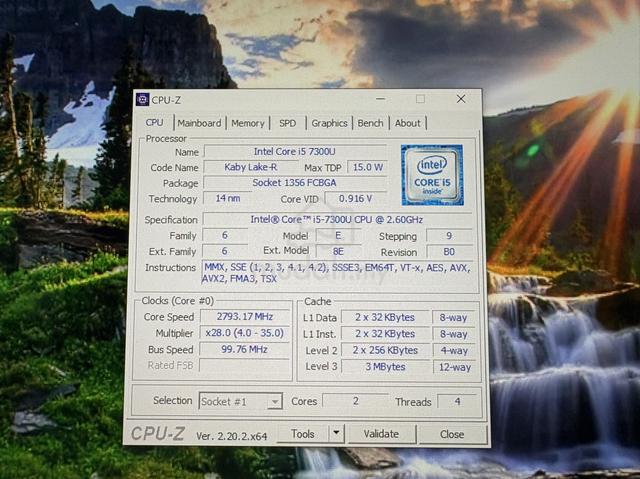Screen dimensions: 640x479
Task: Click the L1 Inst. value 2 x 32 KBytes
Action: [x=385, y=334]
